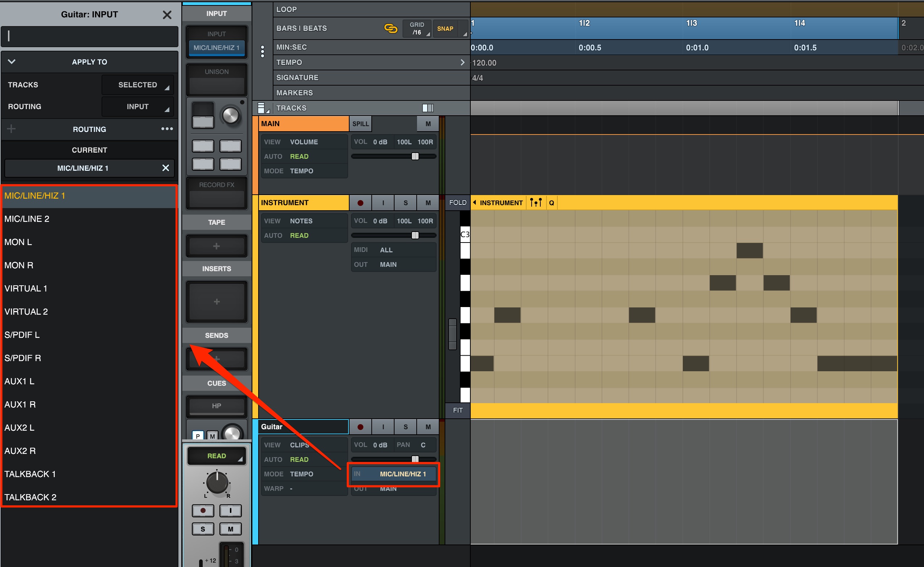Arm record on INSTRUMENT track

360,203
